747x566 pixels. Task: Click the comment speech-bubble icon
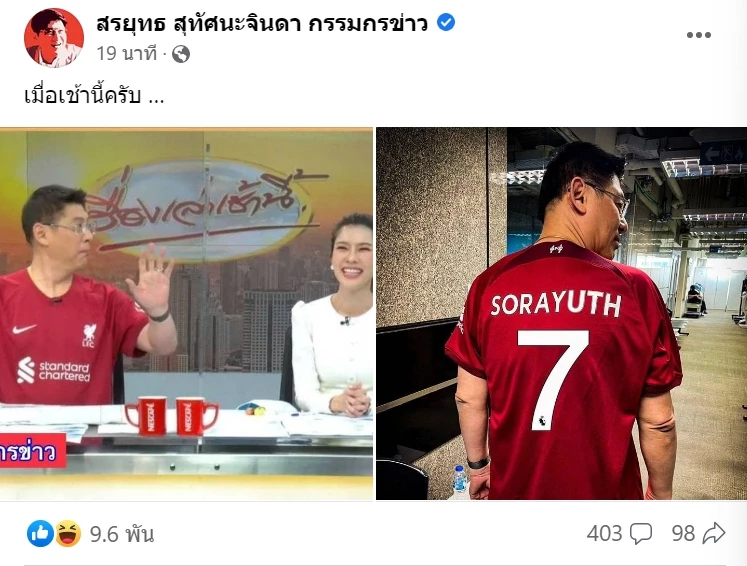(641, 534)
